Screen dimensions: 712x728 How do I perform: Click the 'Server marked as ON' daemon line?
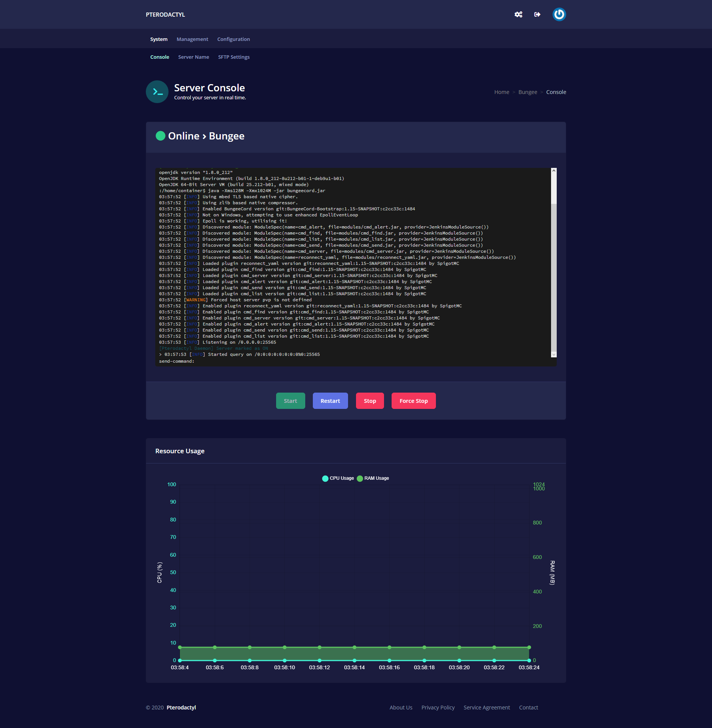tap(214, 348)
